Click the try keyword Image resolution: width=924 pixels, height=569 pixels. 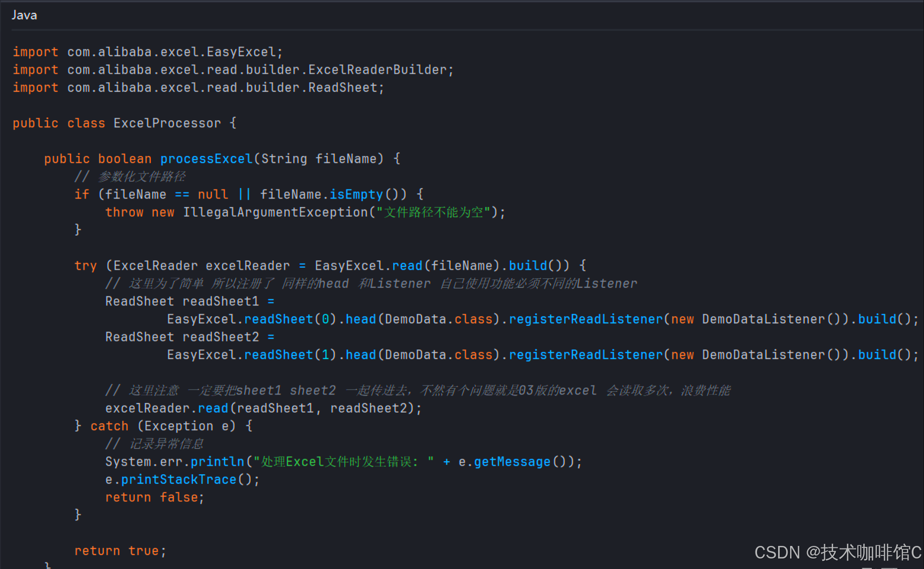click(x=85, y=266)
